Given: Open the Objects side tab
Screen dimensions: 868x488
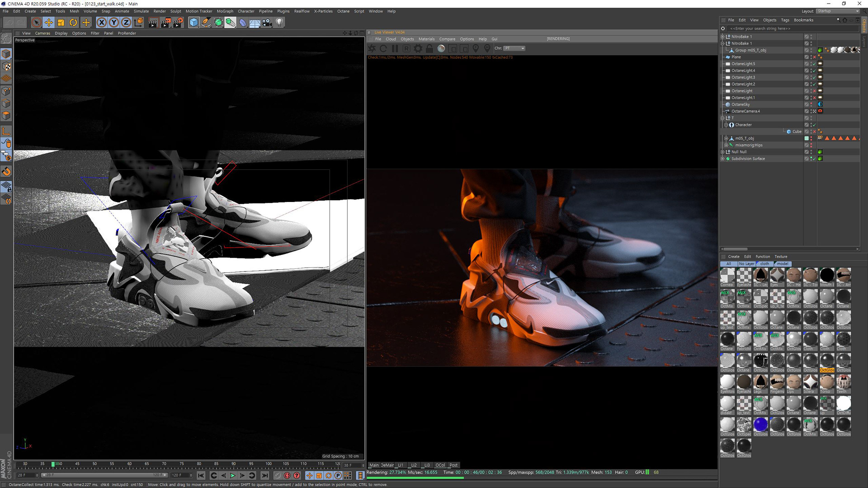Looking at the screenshot, I should pos(864,26).
